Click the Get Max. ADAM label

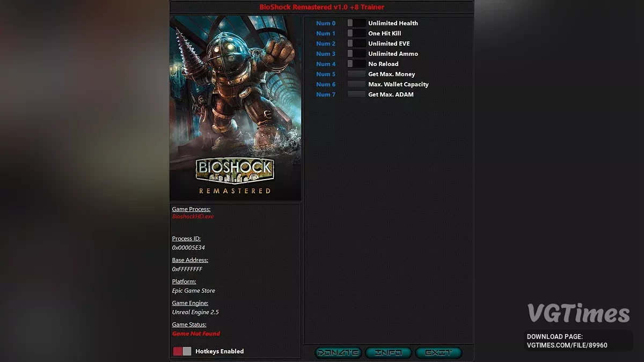tap(391, 94)
